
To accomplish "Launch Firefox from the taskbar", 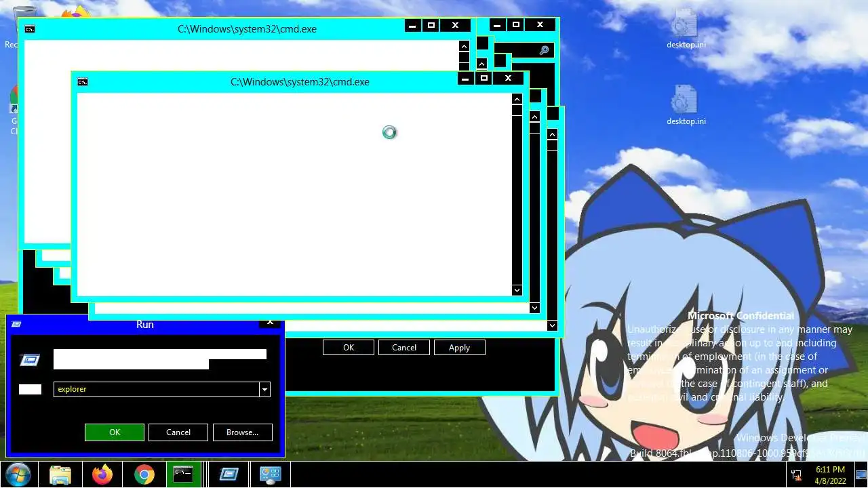I will (x=102, y=474).
